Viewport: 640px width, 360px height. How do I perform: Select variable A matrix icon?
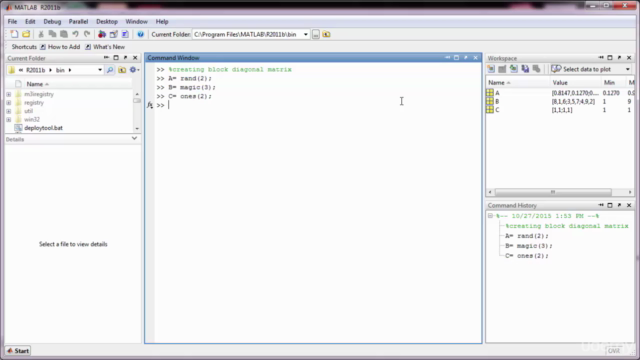(490, 93)
